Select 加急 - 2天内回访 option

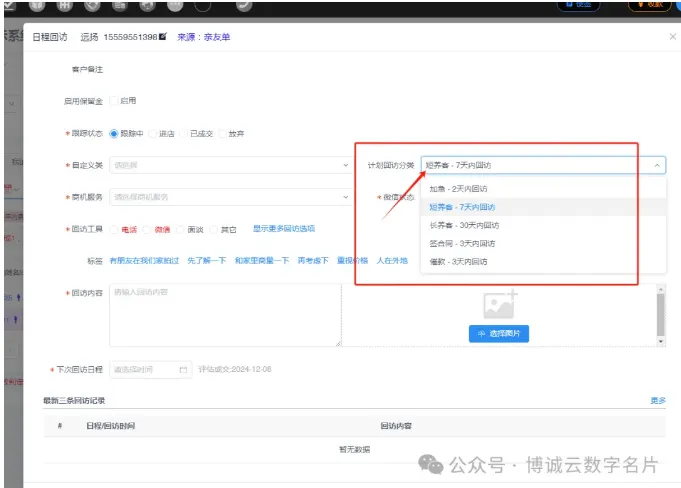(458, 189)
